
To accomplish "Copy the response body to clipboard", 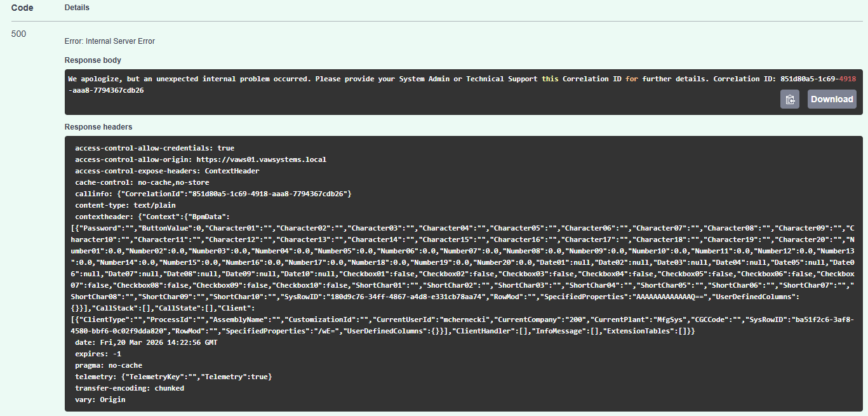I will tap(789, 99).
